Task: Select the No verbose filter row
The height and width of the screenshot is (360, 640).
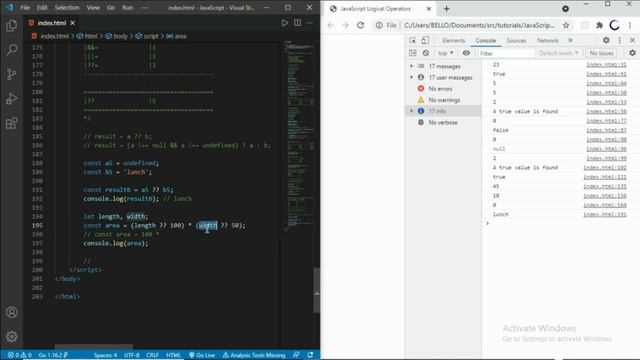Action: click(443, 122)
